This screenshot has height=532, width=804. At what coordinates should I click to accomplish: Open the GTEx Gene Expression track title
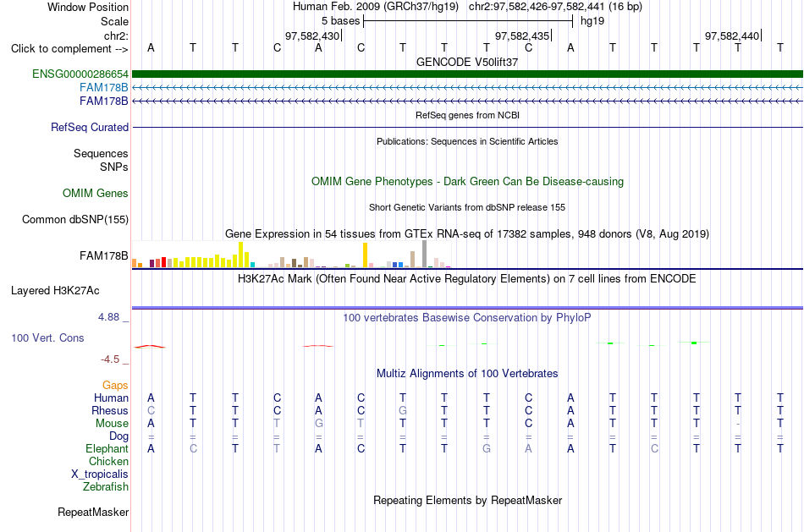pos(467,234)
